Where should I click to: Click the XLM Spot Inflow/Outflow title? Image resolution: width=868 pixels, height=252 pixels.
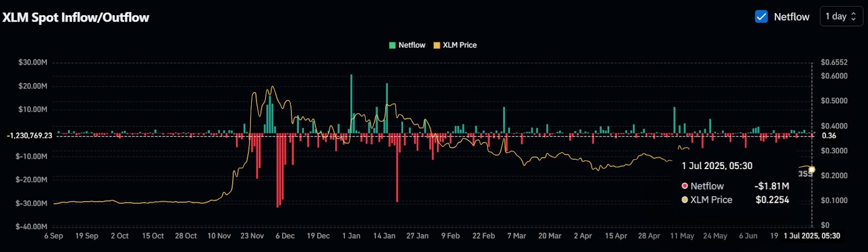coord(76,17)
